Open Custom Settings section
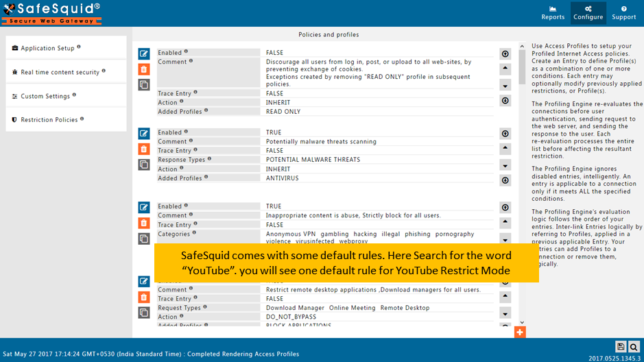Image resolution: width=644 pixels, height=362 pixels. tap(66, 96)
